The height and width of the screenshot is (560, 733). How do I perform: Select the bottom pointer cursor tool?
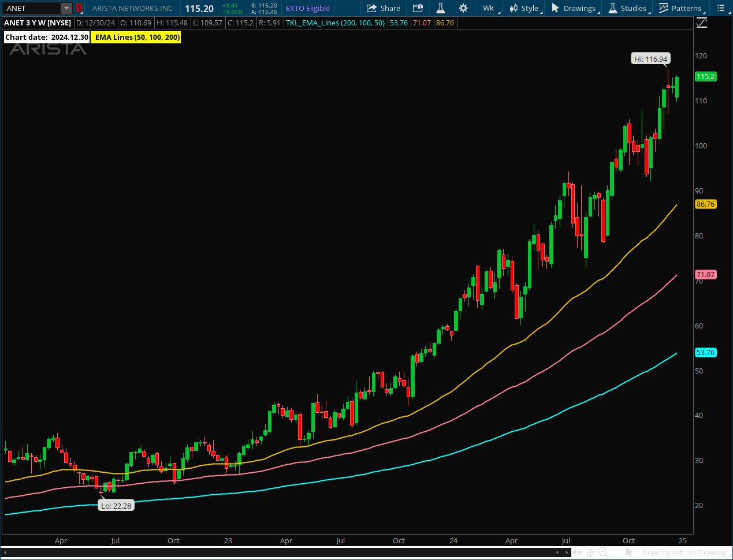point(630,552)
